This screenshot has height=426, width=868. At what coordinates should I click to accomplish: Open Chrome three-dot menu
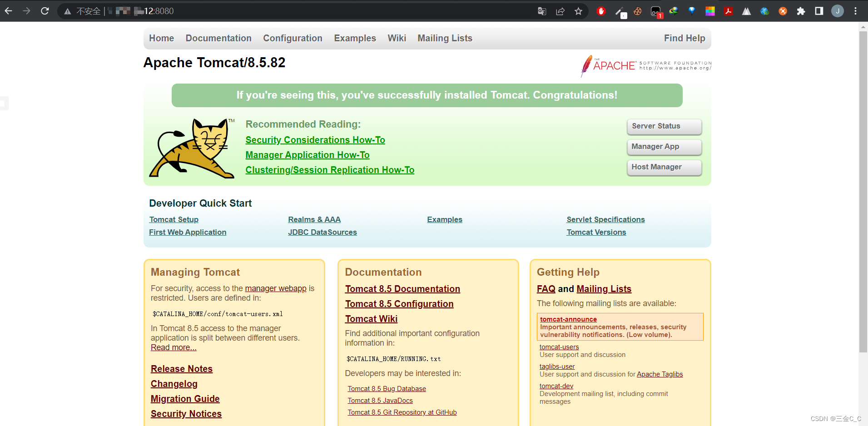[x=855, y=11]
